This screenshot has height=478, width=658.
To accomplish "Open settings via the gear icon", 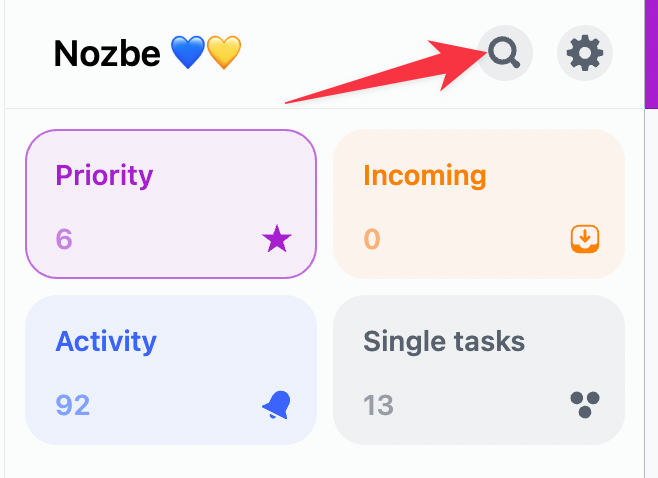I will tap(585, 53).
